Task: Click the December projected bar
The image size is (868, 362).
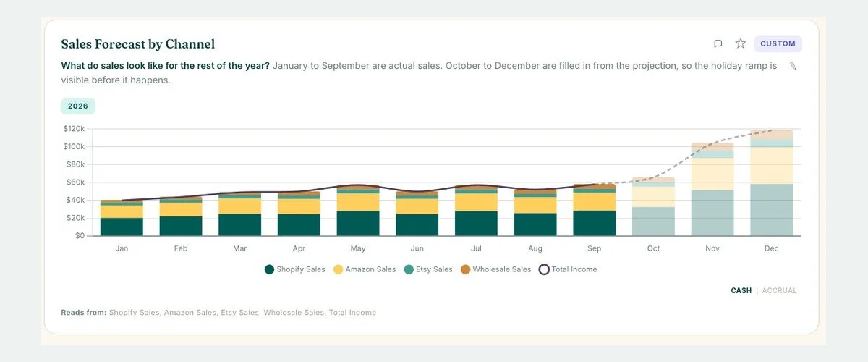Action: [x=771, y=183]
